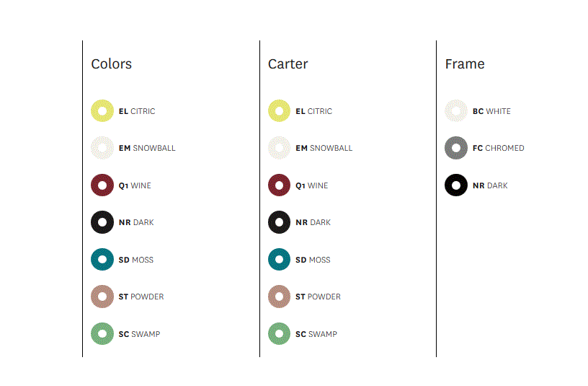Pick the Q1 Wine swatch under Carter
The image size is (588, 386).
[x=279, y=185]
